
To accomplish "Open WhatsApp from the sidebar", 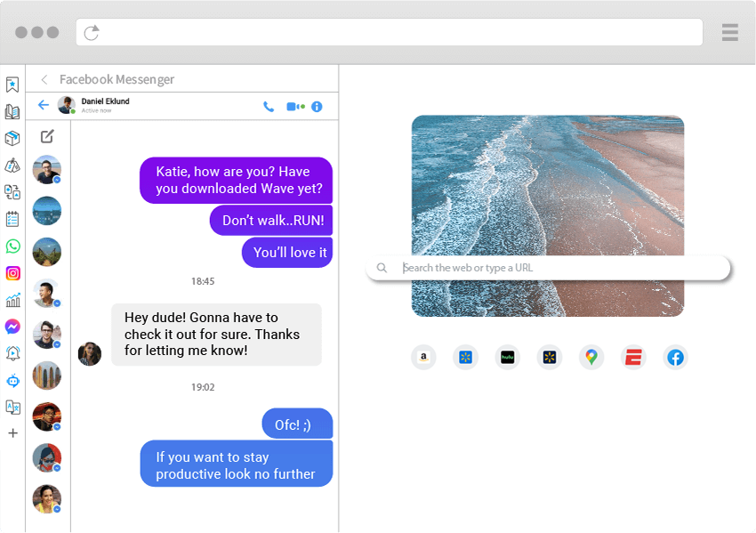I will (13, 246).
